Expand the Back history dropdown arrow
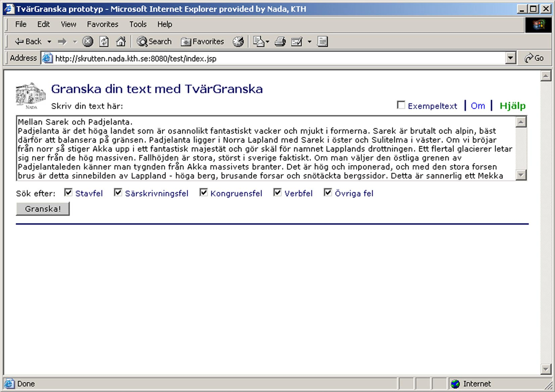Screen dimensions: 555x392 tap(49, 42)
